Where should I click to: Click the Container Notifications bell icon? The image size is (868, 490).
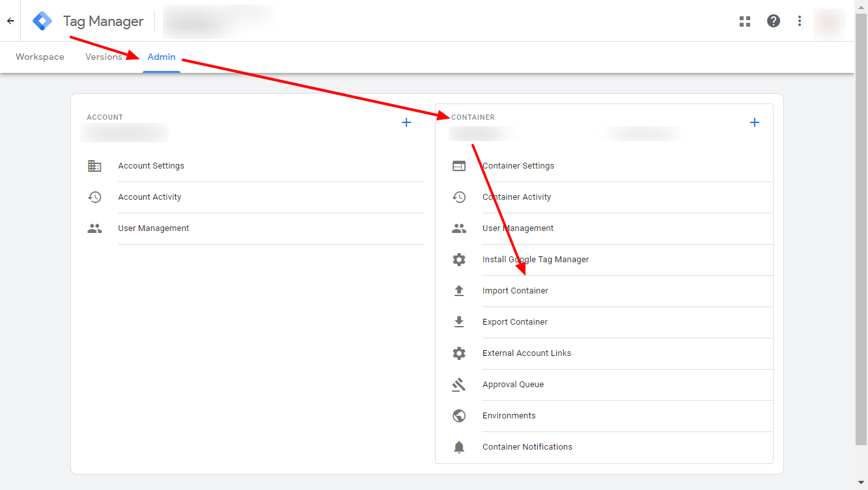pos(459,447)
